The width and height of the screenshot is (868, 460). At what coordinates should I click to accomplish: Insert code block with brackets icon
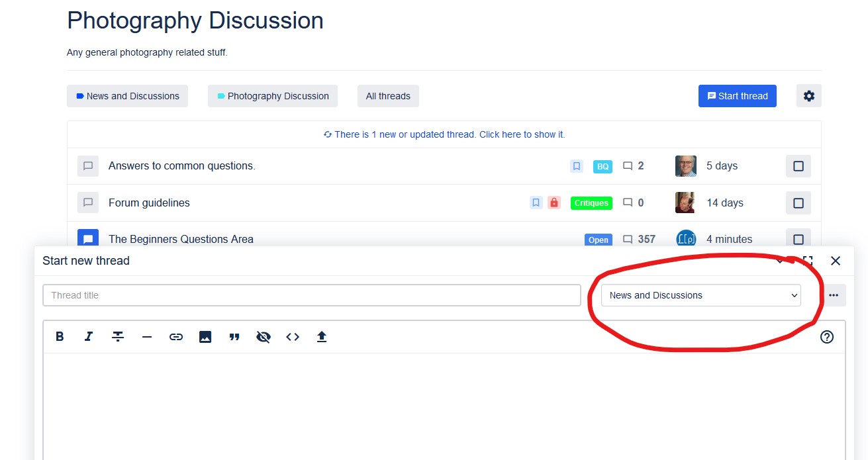(x=293, y=337)
